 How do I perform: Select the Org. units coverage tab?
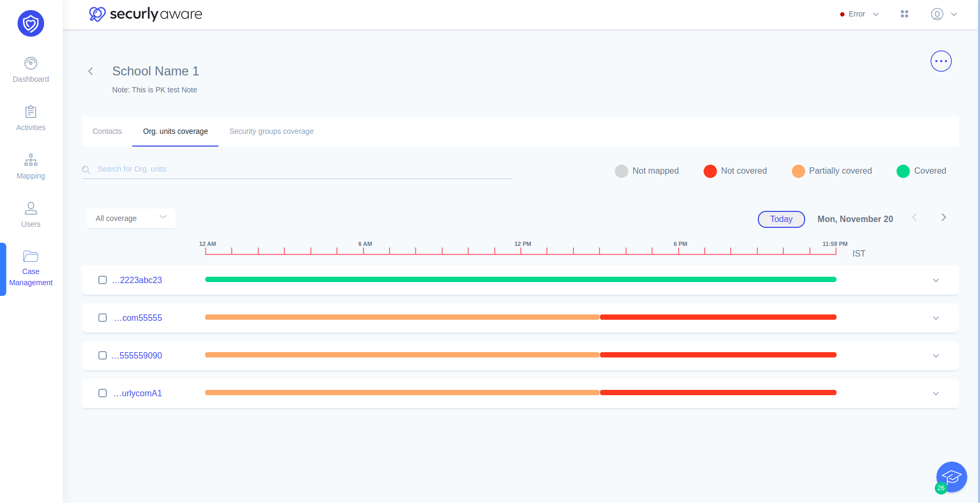click(175, 131)
